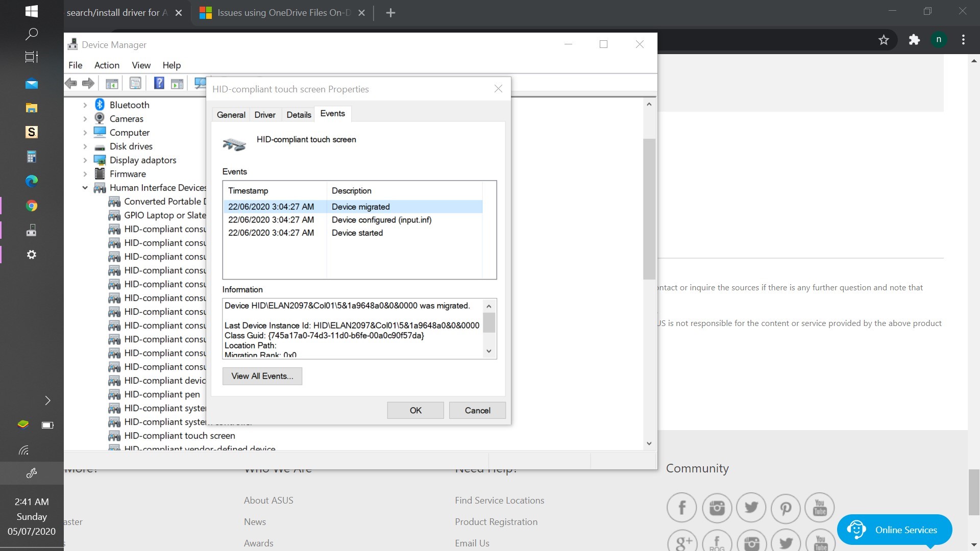The image size is (980, 551).
Task: Select the Device started event row
Action: pyautogui.click(x=357, y=233)
